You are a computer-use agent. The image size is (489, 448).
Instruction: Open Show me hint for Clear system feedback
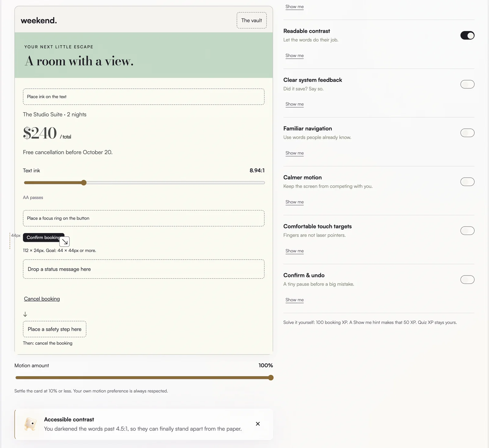295,104
